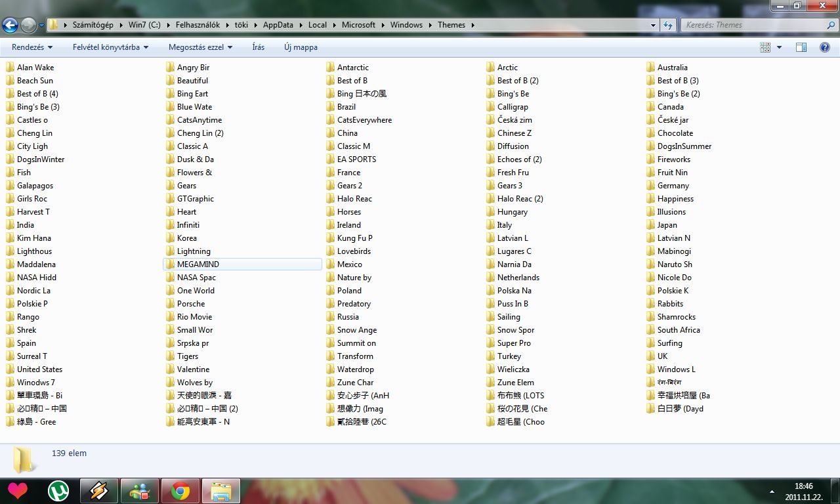Screen dimensions: 840x504
Task: Click the Back navigation arrow
Action: click(10, 26)
